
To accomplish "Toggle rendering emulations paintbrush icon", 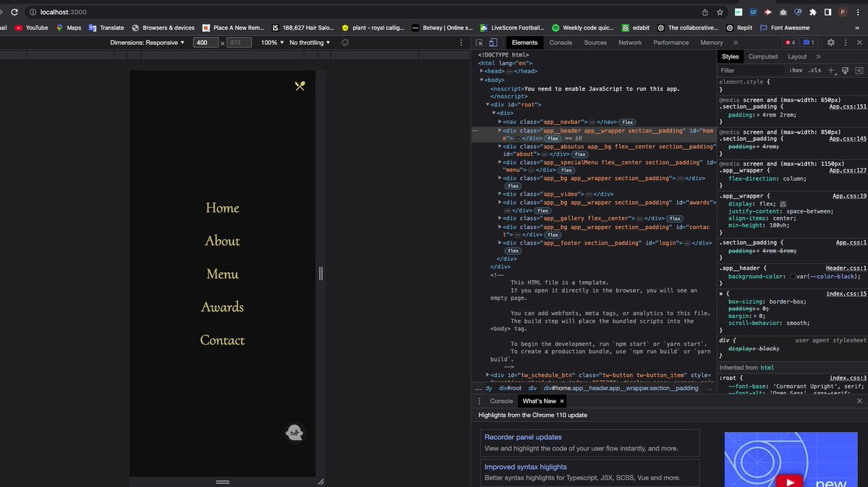I will click(845, 70).
